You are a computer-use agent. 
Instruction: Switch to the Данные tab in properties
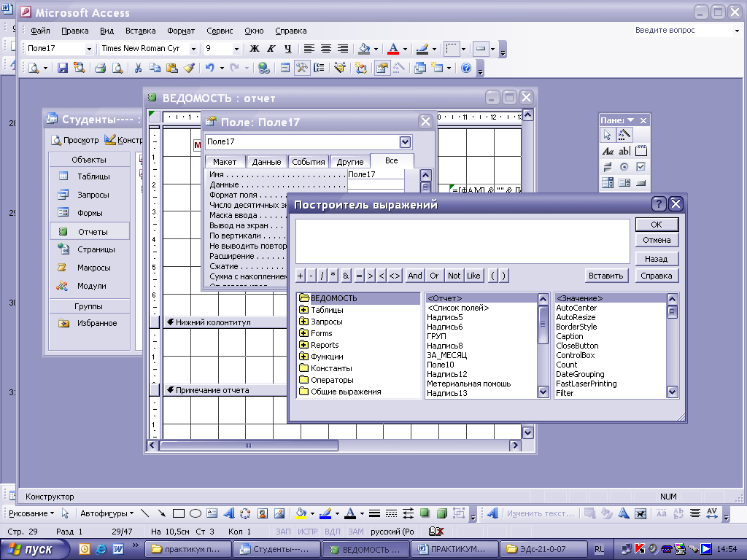(x=266, y=162)
